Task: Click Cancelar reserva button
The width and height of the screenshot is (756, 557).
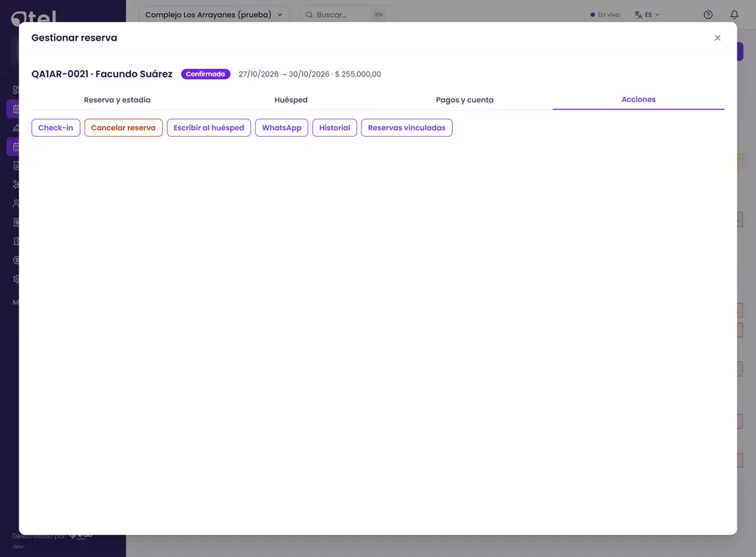Action: (124, 128)
